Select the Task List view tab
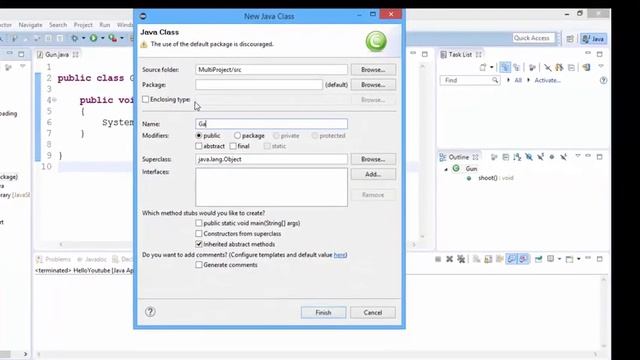The width and height of the screenshot is (640, 360). pyautogui.click(x=460, y=55)
